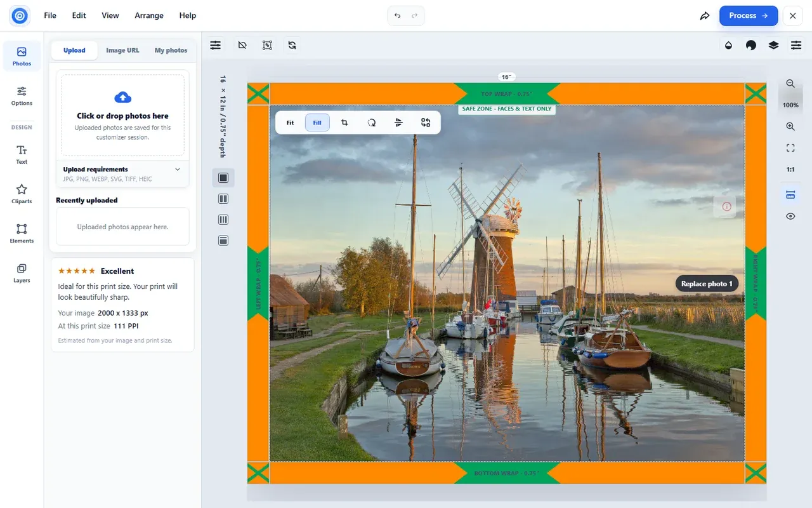Click the droplet opacity icon
Image resolution: width=812 pixels, height=508 pixels.
[x=728, y=45]
